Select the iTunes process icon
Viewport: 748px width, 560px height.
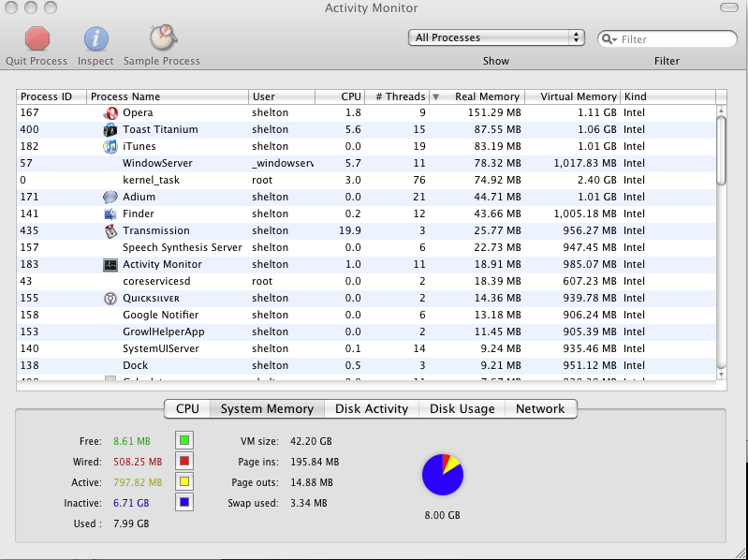tap(110, 146)
